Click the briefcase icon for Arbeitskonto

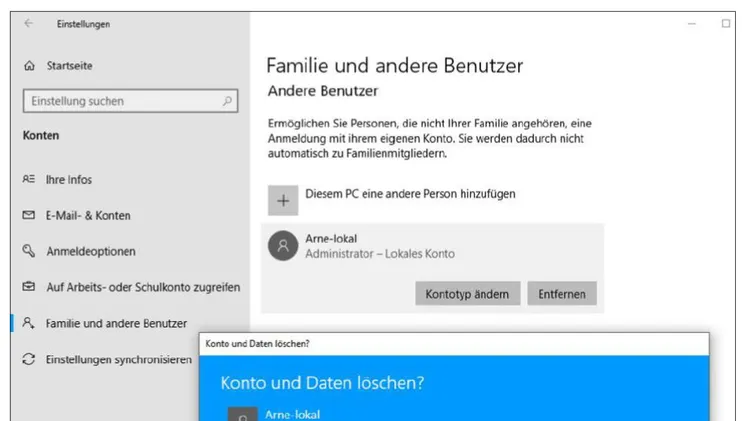pos(29,287)
